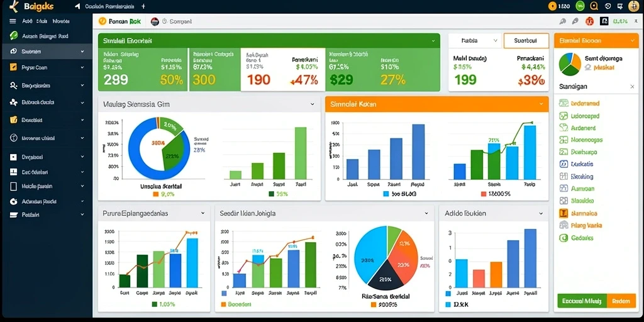Click the gold coin icon in the top bar
Viewport: 644px width, 322px height.
(552, 6)
